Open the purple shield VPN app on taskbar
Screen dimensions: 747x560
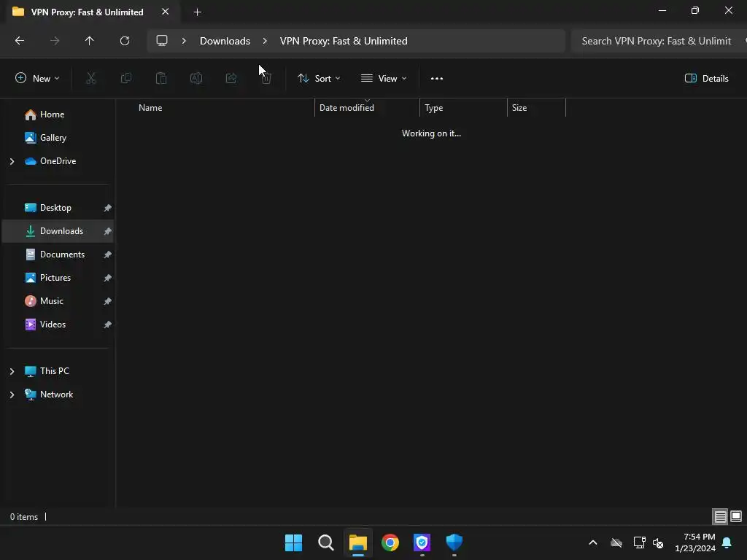click(x=422, y=542)
